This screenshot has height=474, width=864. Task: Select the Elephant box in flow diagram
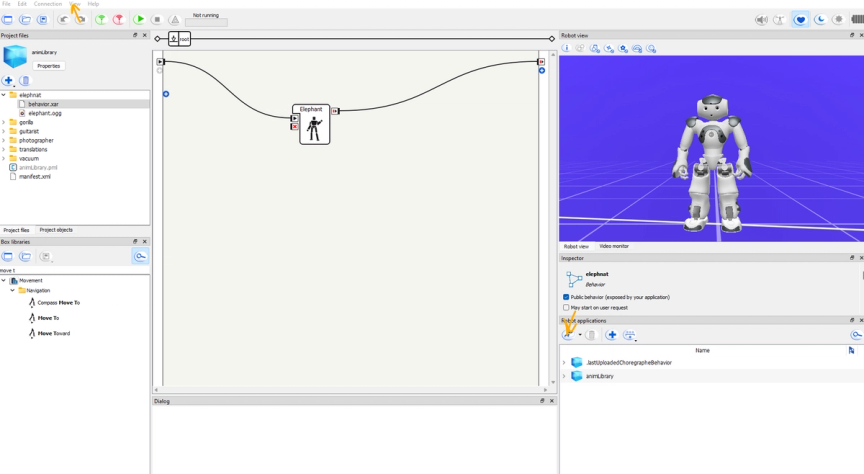click(314, 125)
